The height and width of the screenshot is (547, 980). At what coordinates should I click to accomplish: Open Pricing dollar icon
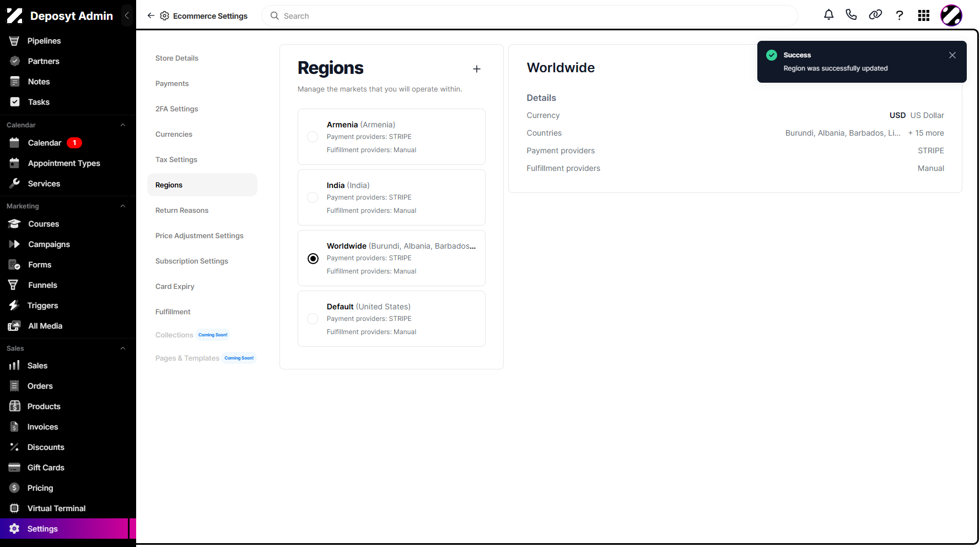coord(14,488)
